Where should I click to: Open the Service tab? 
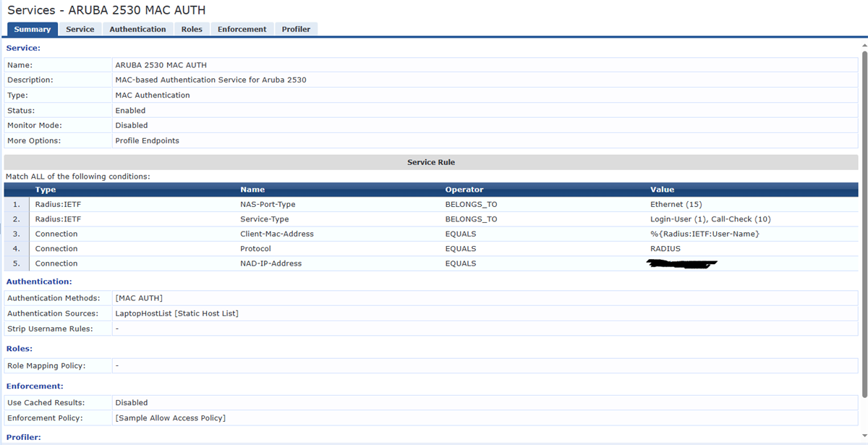80,29
